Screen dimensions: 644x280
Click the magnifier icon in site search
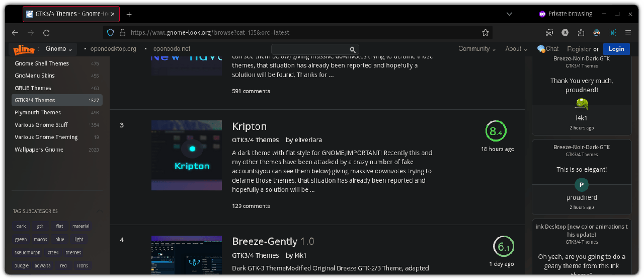point(353,49)
